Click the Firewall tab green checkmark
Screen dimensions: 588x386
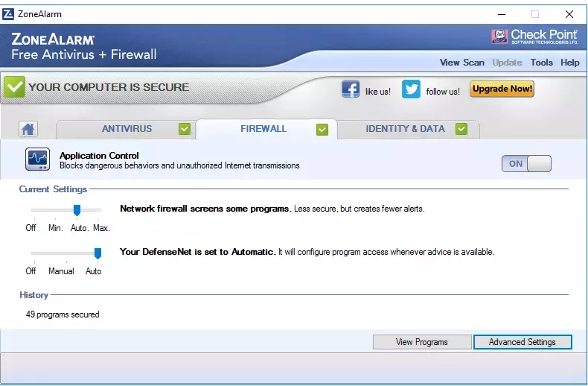tap(322, 130)
